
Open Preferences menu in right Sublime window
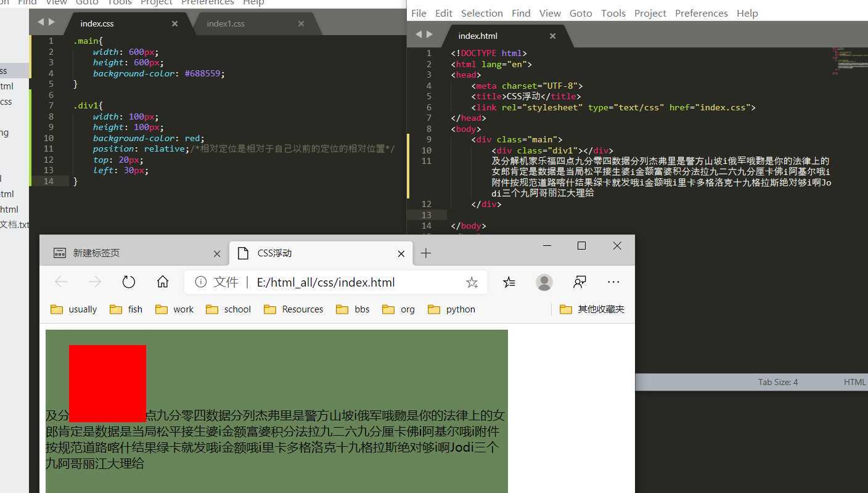tap(702, 13)
